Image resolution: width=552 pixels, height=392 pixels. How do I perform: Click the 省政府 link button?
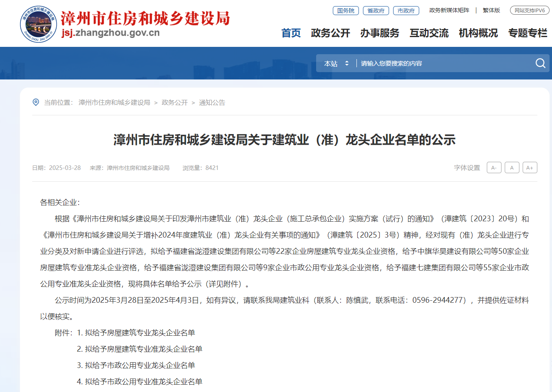[x=376, y=11]
